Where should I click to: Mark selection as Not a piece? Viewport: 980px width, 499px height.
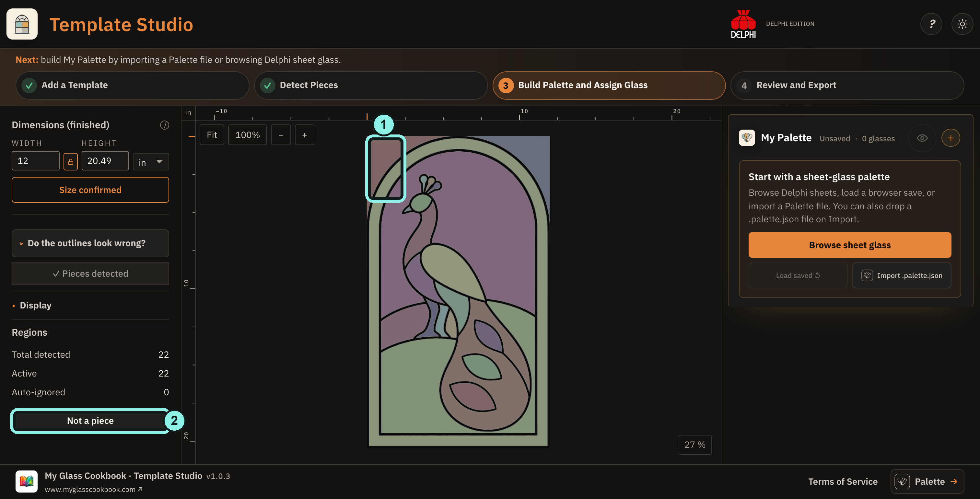pyautogui.click(x=90, y=421)
